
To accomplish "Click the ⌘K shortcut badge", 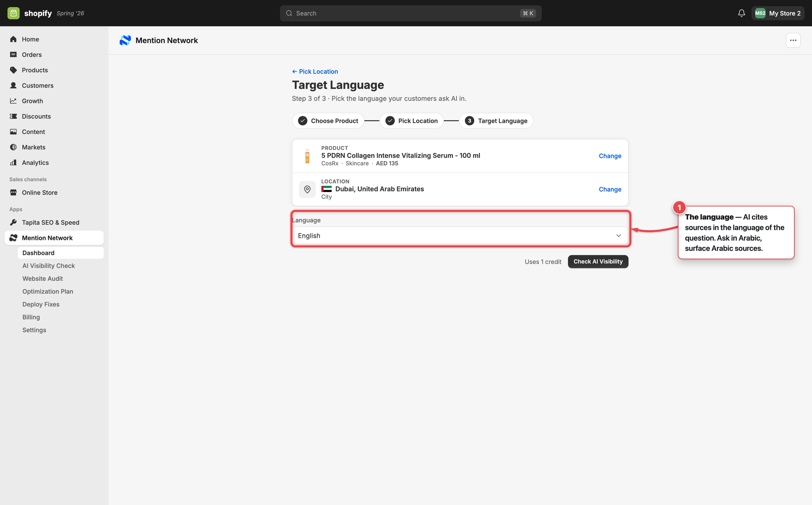I will [528, 13].
